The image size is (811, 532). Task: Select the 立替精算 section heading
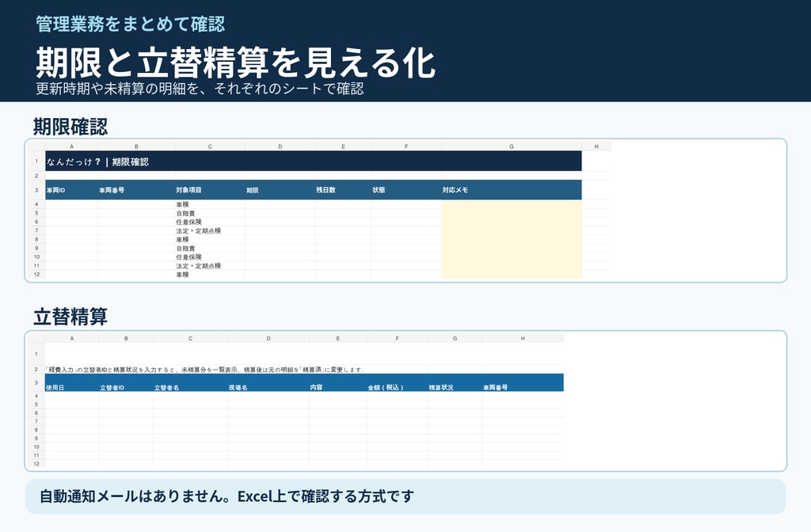click(x=70, y=317)
